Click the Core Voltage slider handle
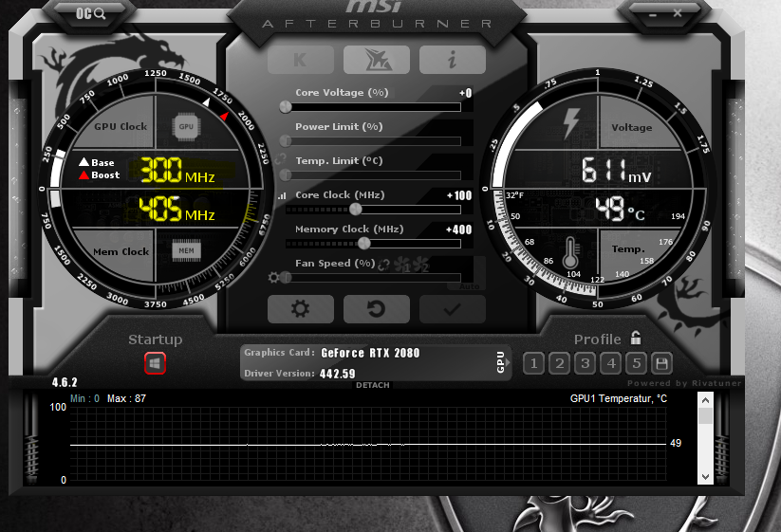The image size is (781, 532). tap(286, 106)
